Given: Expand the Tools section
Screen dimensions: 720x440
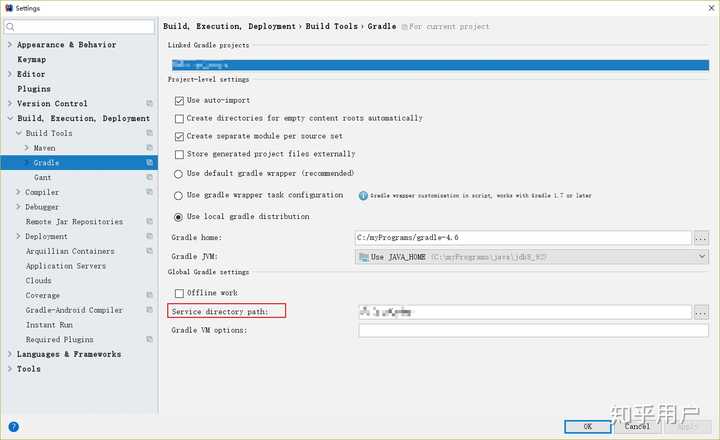Looking at the screenshot, I should click(10, 368).
